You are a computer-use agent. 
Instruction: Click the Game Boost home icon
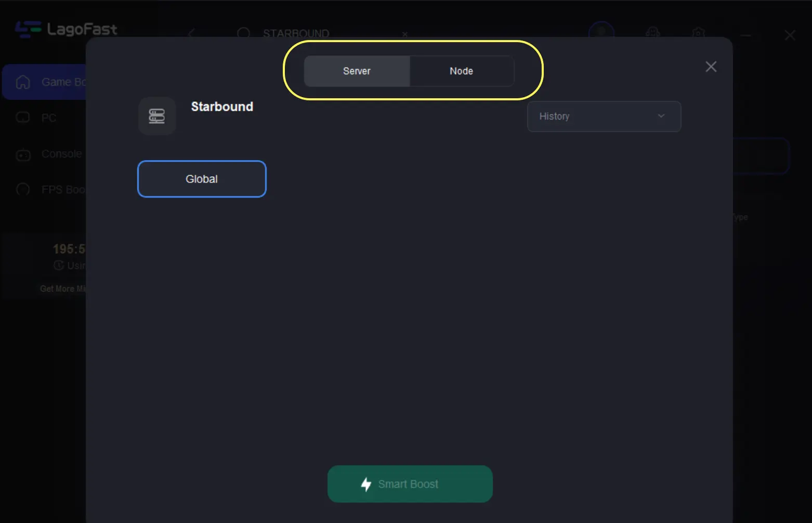23,82
